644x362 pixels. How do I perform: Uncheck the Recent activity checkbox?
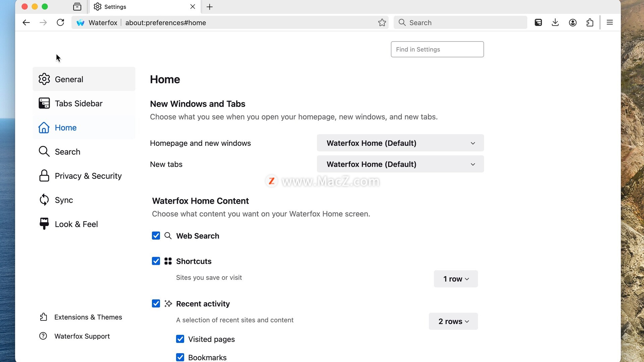coord(156,304)
